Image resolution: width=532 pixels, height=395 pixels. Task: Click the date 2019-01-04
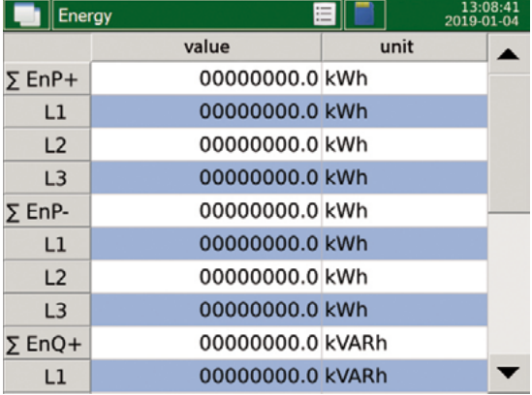point(482,21)
